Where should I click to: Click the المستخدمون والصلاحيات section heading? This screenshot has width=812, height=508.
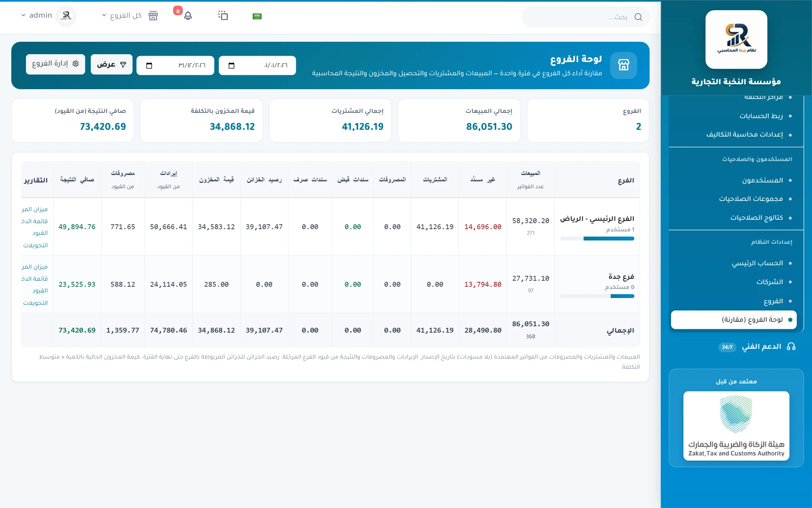pos(757,159)
